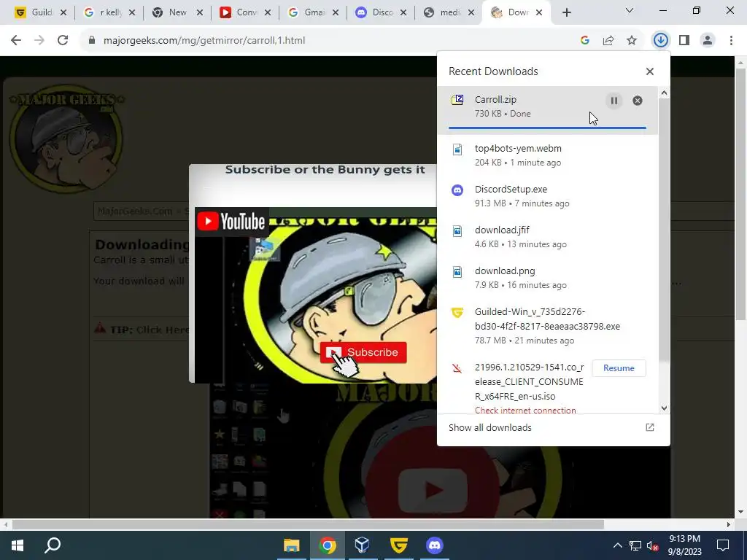747x560 pixels.
Task: Open VirtualBox from taskbar
Action: tap(363, 545)
